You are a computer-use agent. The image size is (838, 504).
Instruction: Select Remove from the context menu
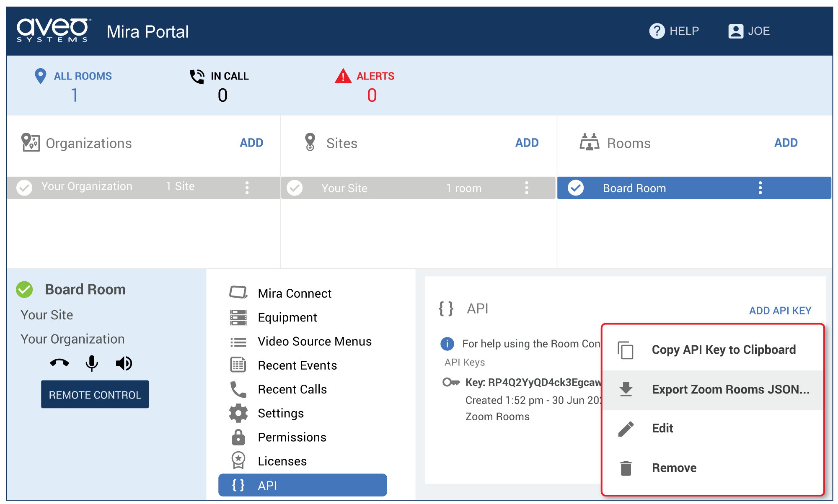pos(674,468)
